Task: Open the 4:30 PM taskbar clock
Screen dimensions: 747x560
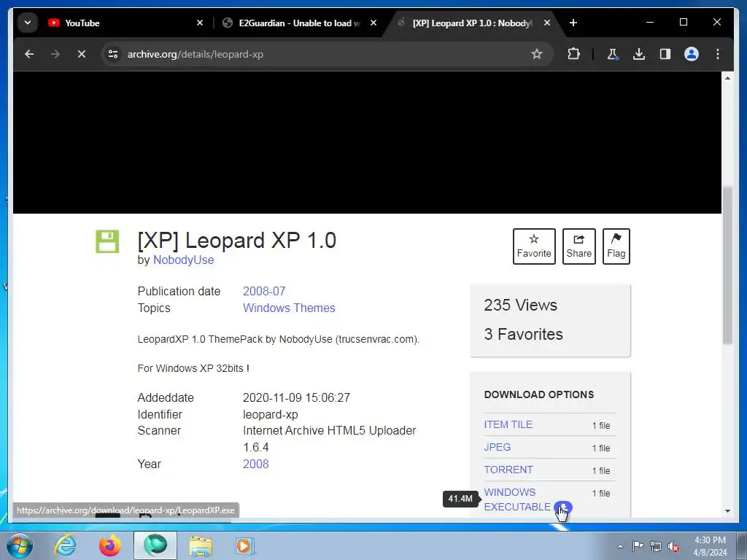Action: pos(710,546)
